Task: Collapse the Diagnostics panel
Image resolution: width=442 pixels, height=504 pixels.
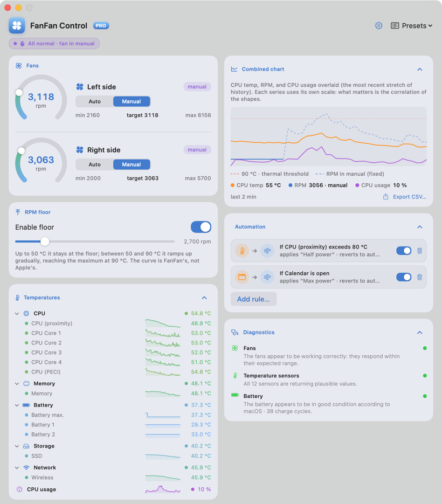Action: (x=419, y=333)
